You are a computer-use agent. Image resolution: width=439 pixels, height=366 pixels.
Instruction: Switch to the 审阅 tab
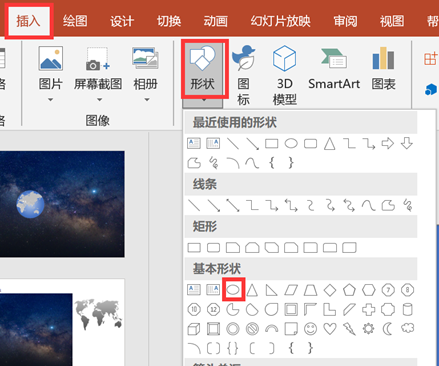pos(345,21)
